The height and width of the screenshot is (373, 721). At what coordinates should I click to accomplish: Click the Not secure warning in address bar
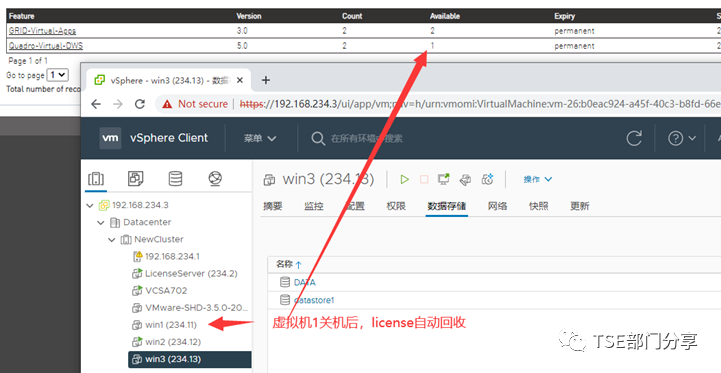pyautogui.click(x=195, y=104)
